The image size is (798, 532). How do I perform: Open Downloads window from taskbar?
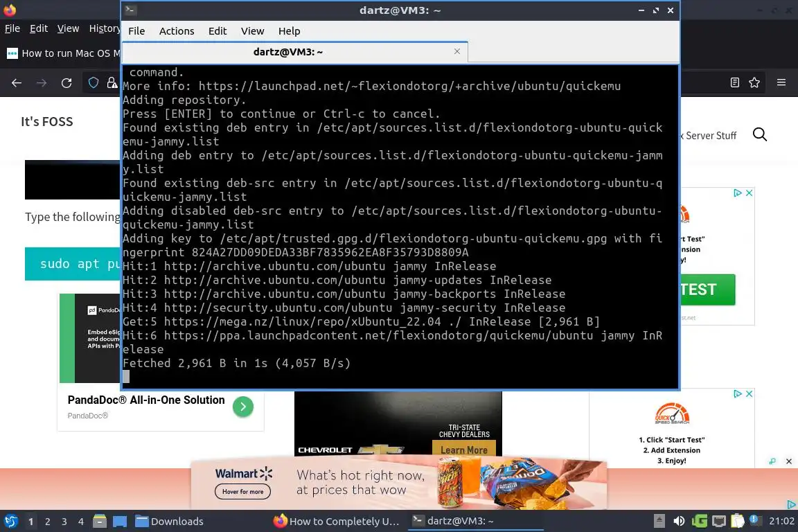pos(170,522)
